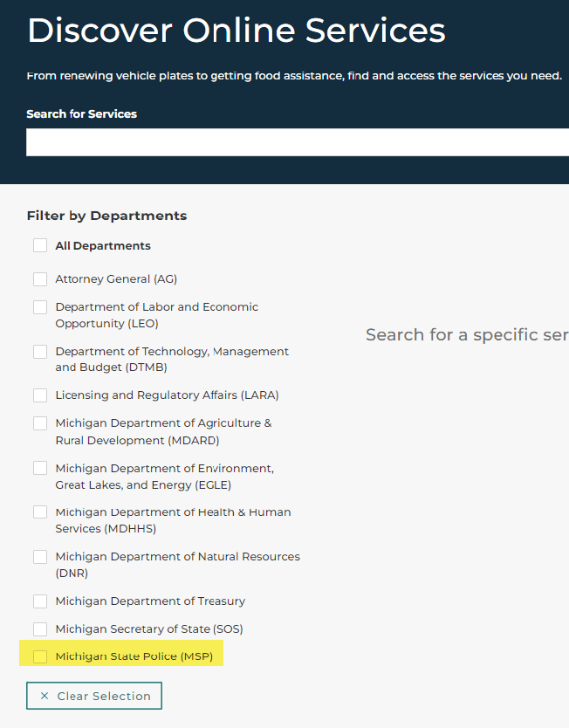The image size is (569, 728).
Task: Click the Michigan Secretary of State (SOS) label
Action: (149, 629)
